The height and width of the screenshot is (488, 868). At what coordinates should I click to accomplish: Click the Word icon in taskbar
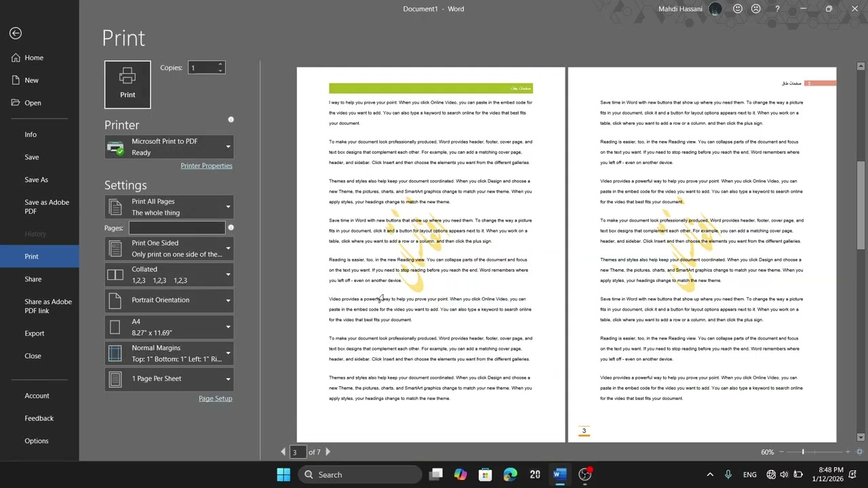[559, 474]
